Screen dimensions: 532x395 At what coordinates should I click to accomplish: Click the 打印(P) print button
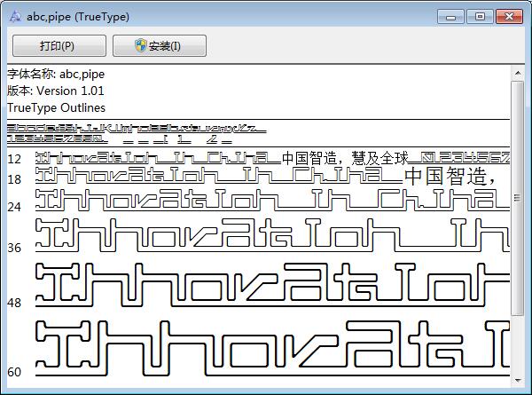[59, 45]
